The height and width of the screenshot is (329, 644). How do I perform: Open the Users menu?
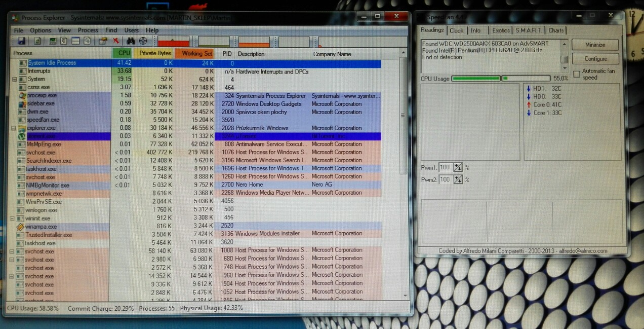tap(132, 30)
